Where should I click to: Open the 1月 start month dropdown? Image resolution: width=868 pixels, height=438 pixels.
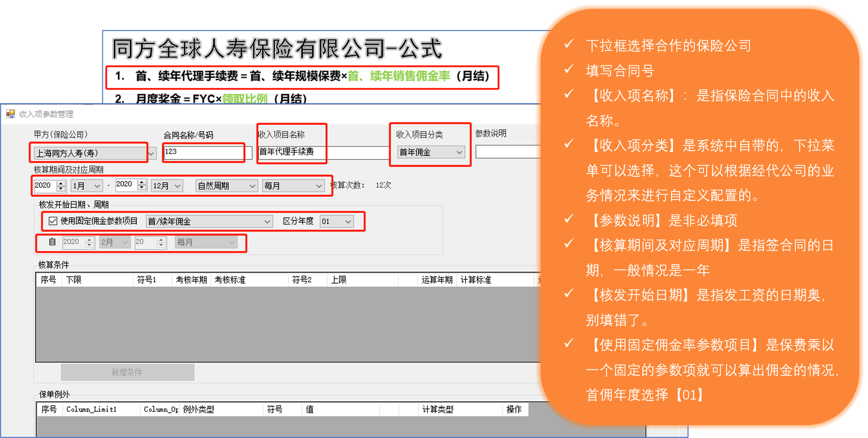pos(97,186)
